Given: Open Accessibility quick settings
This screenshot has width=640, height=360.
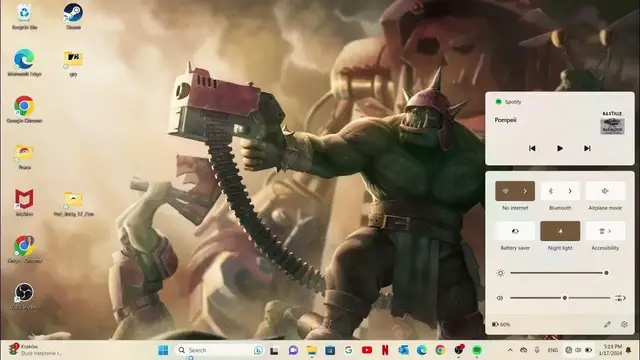Looking at the screenshot, I should click(x=605, y=231).
